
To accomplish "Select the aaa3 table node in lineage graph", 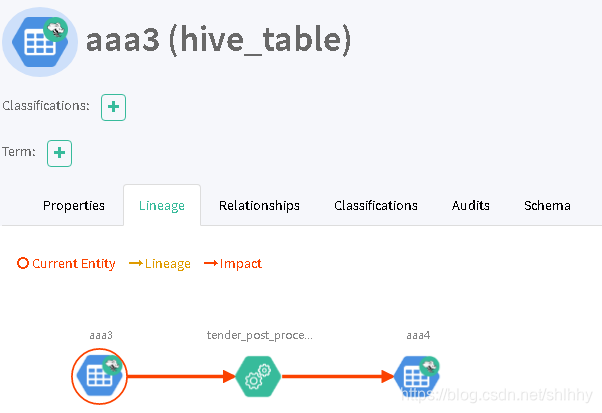I will [99, 376].
